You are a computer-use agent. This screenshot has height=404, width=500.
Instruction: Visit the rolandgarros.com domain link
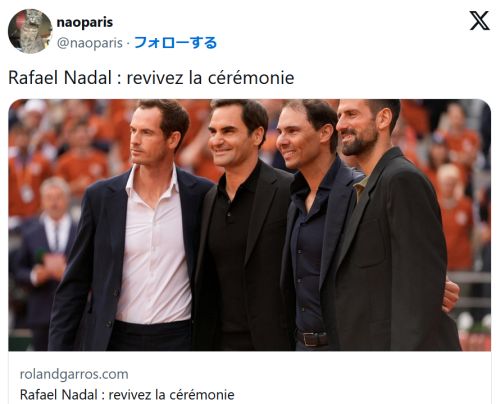tap(74, 374)
